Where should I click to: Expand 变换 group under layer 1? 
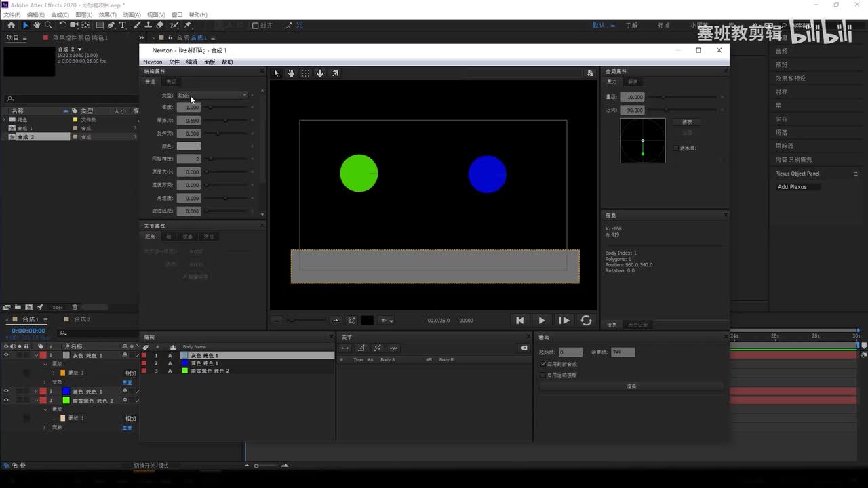[45, 382]
